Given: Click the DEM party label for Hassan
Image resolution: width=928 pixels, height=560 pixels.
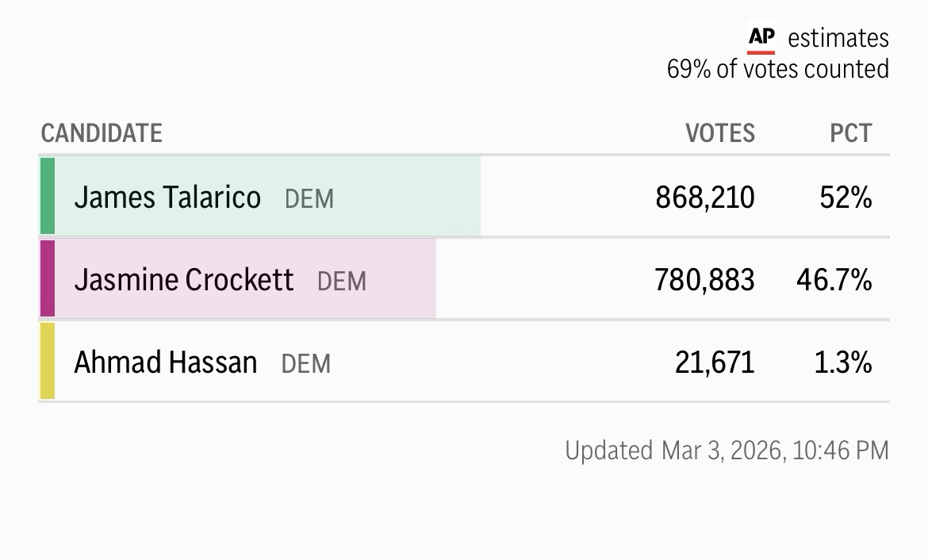Looking at the screenshot, I should (x=306, y=364).
